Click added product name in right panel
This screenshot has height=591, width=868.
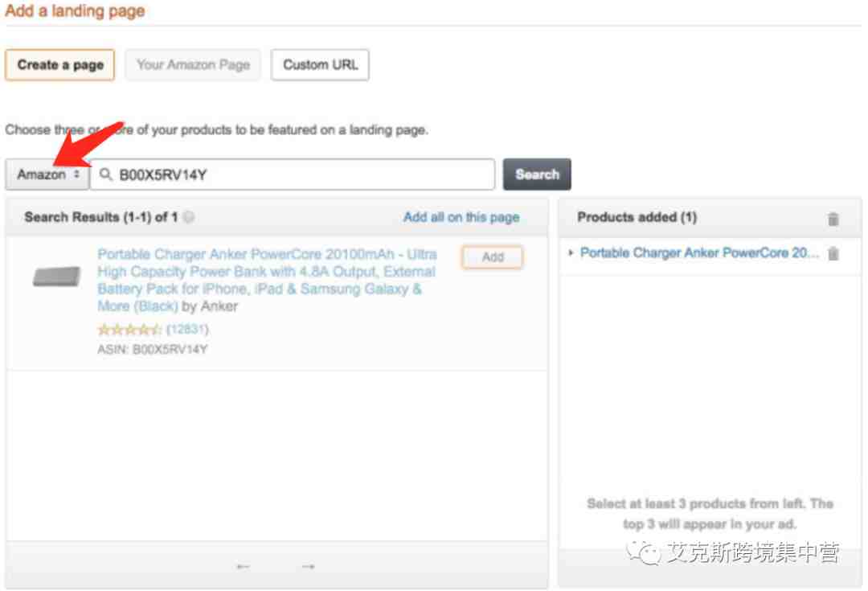pyautogui.click(x=699, y=253)
